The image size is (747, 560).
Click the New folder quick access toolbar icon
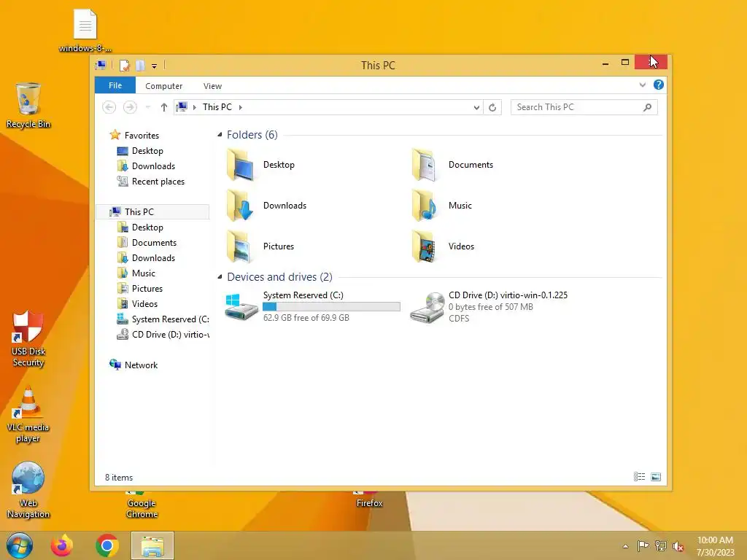pos(140,66)
